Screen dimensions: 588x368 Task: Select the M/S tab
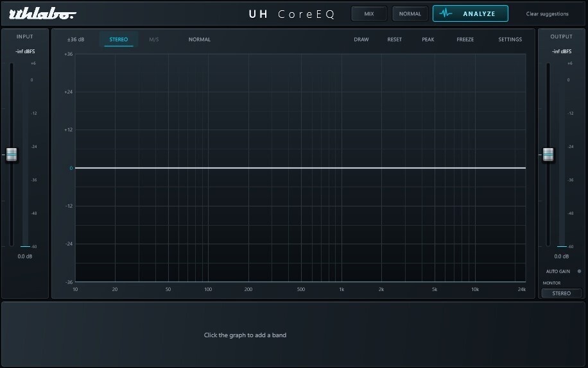[x=154, y=39]
